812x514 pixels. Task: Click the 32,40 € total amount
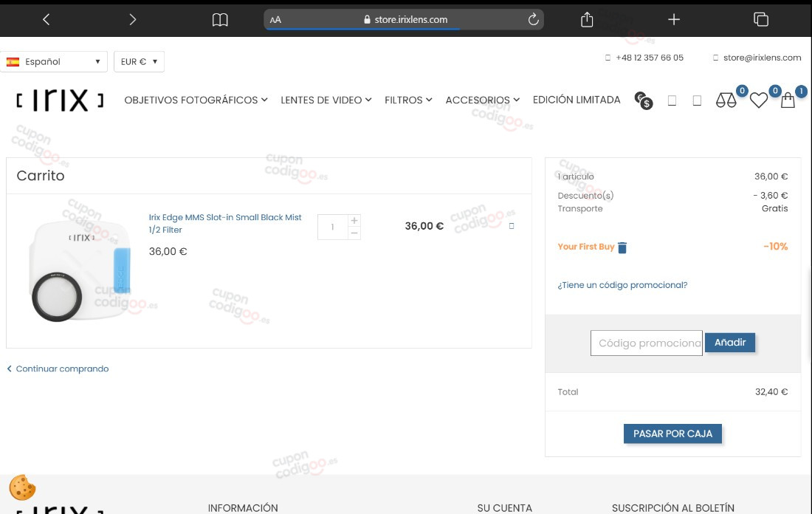771,391
